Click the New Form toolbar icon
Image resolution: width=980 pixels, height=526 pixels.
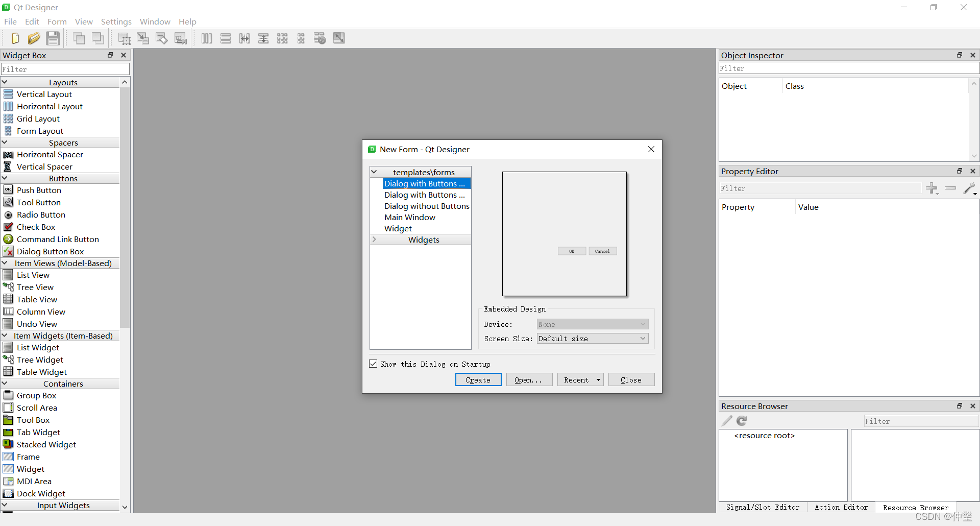[15, 38]
